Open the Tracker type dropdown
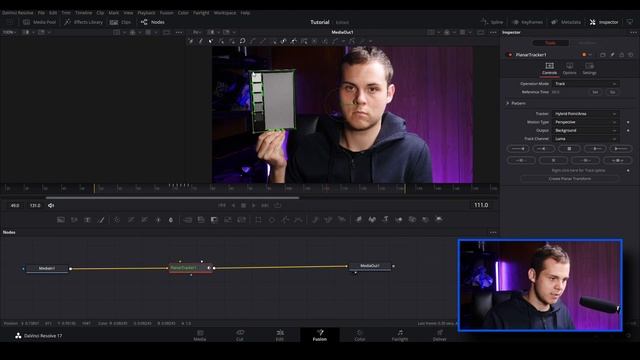The height and width of the screenshot is (360, 640). [x=585, y=114]
